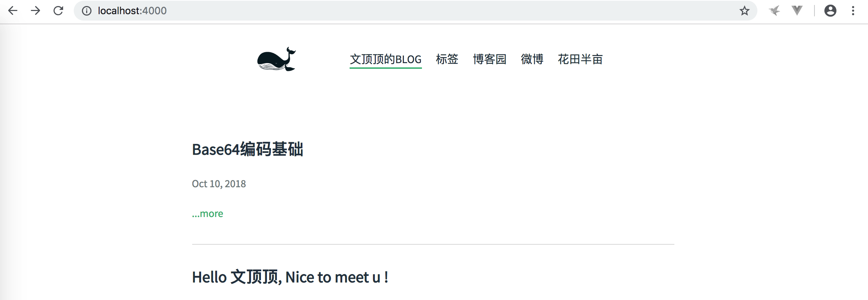Viewport: 868px width, 300px height.
Task: Go forward with the browser forward arrow
Action: tap(35, 11)
